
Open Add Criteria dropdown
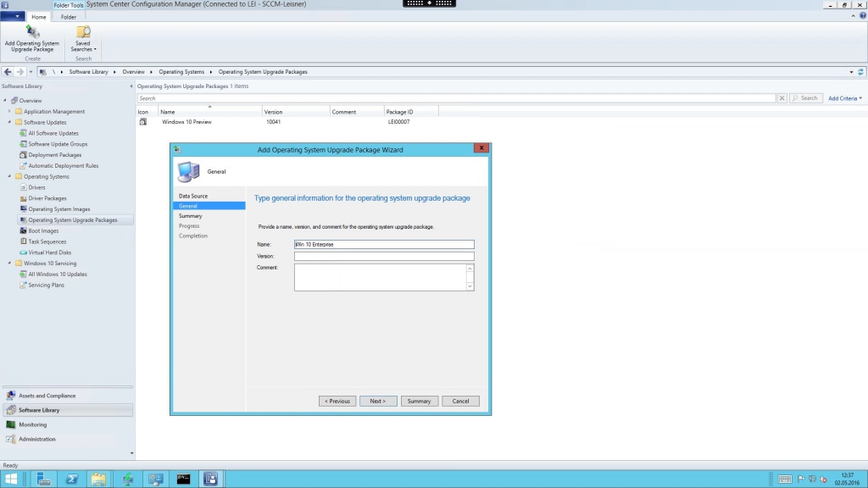845,98
